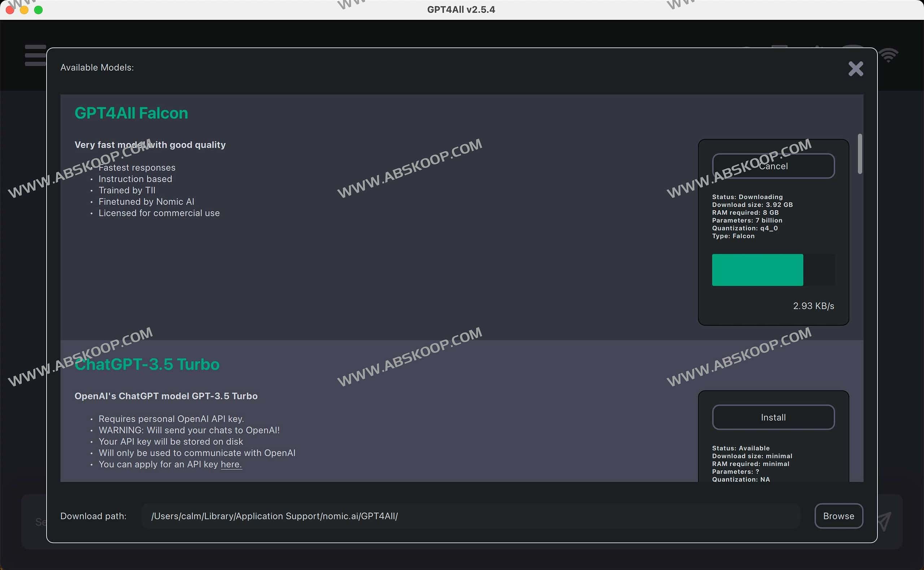Click the red macOS close button
The image size is (924, 570).
(x=10, y=10)
